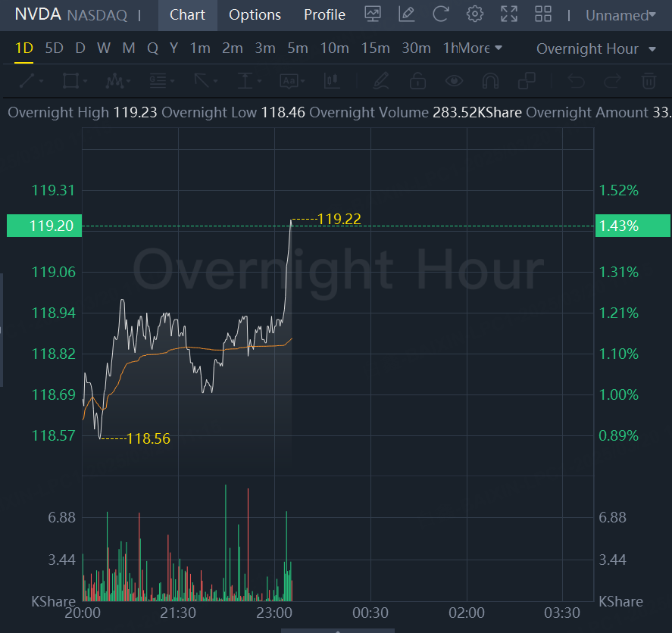Open the Overnight Hour session dropdown
The image size is (672, 633).
tap(596, 48)
